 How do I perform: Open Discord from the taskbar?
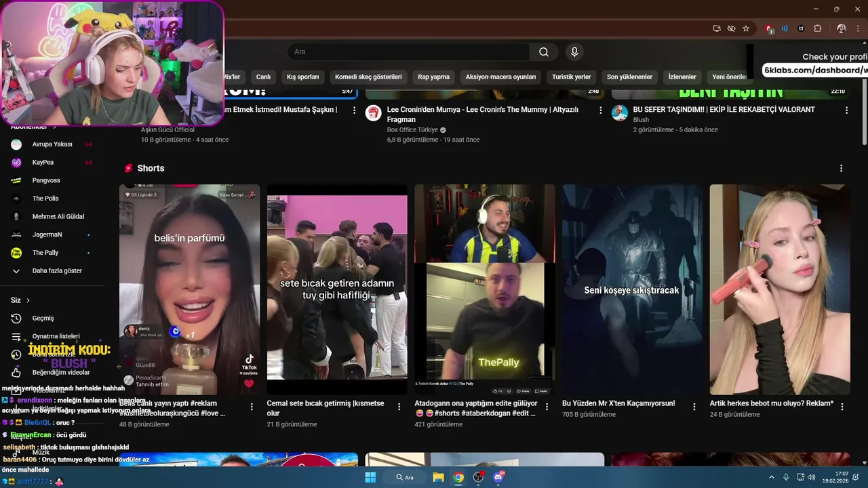pyautogui.click(x=499, y=477)
